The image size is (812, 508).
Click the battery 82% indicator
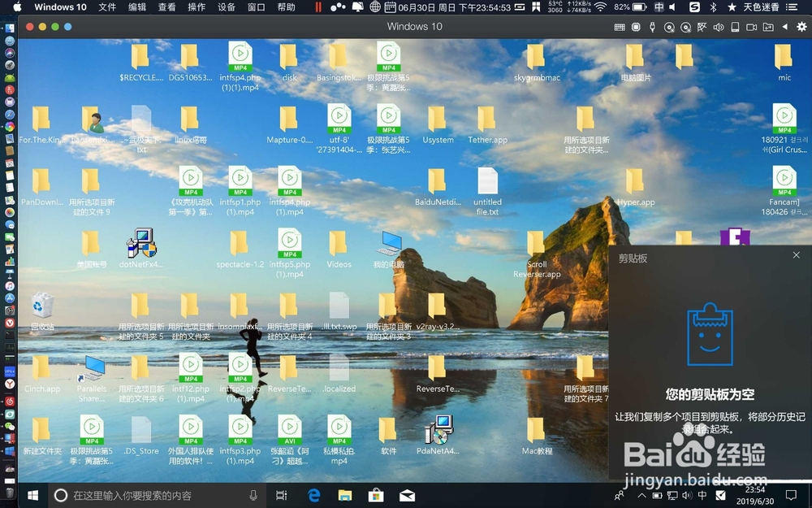click(x=630, y=7)
